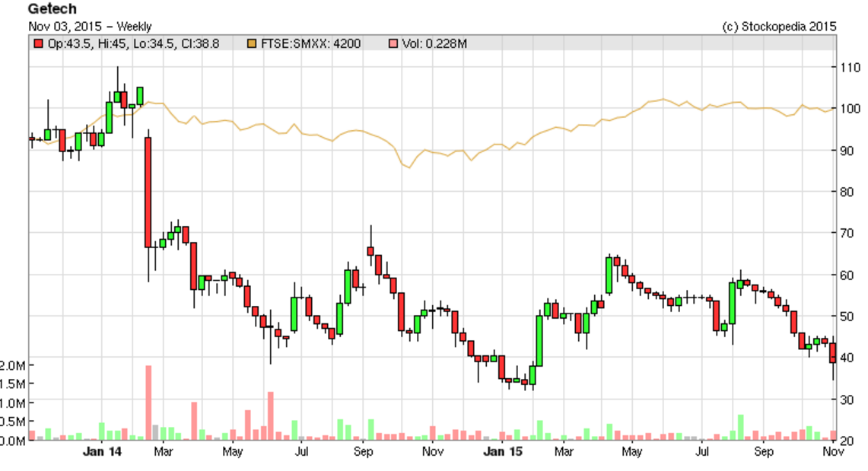
Task: Click the tallest pink volume bar
Action: (x=148, y=403)
